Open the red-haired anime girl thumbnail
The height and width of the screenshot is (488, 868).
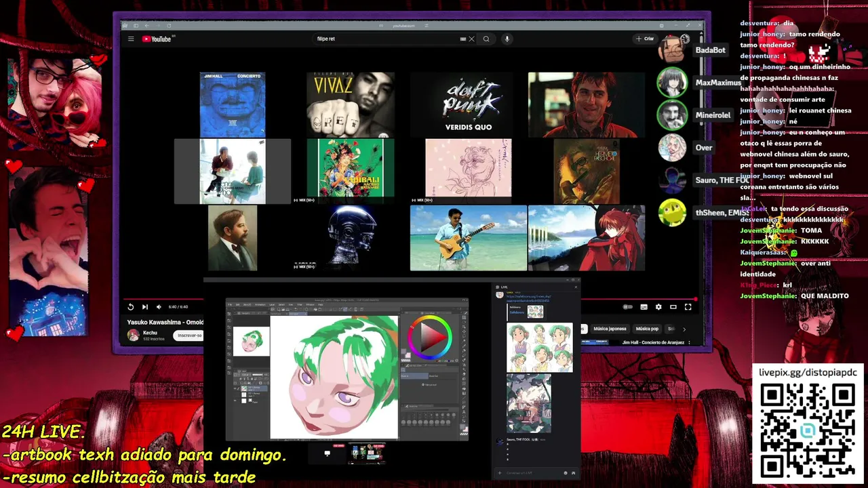coord(587,238)
